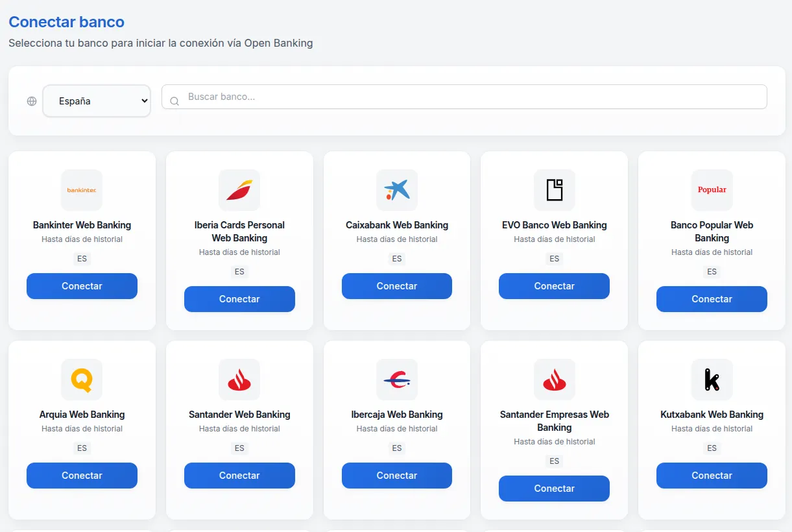
Task: Click the Santander Empresas flame logo
Action: pyautogui.click(x=555, y=380)
